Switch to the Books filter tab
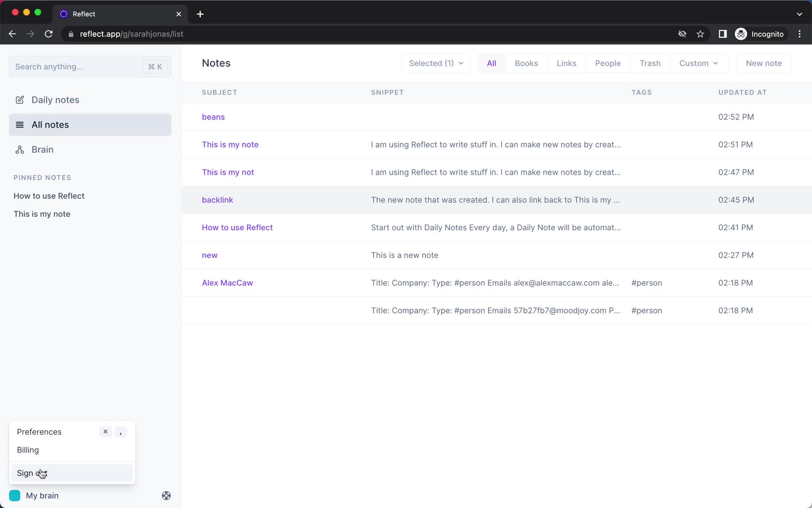Screen dimensions: 812x508 [526, 63]
